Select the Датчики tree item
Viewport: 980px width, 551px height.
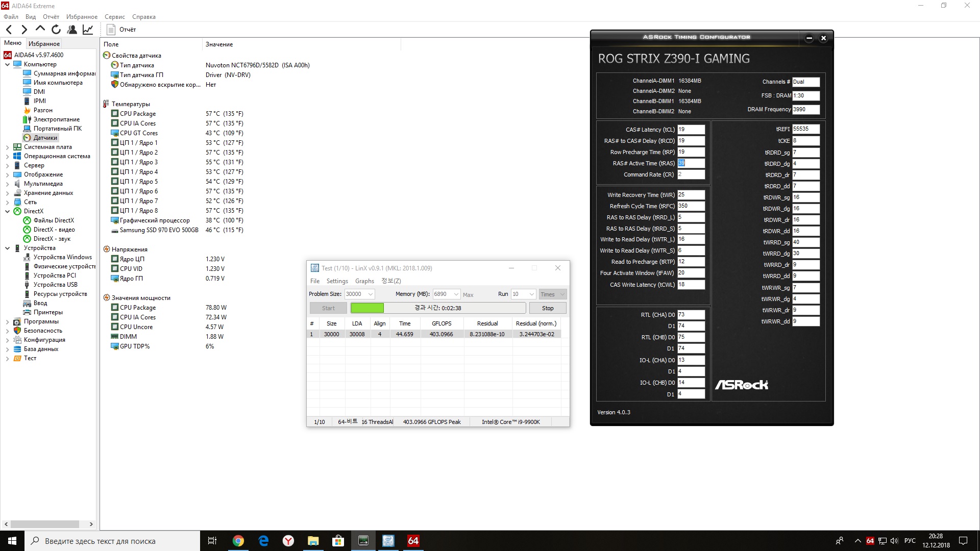(x=45, y=138)
